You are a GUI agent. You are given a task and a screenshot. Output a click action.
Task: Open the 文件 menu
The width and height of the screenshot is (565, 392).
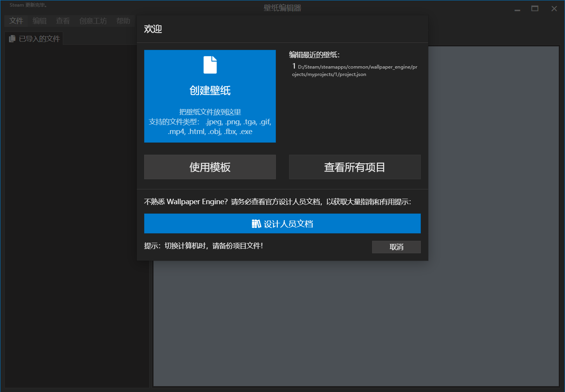point(16,21)
